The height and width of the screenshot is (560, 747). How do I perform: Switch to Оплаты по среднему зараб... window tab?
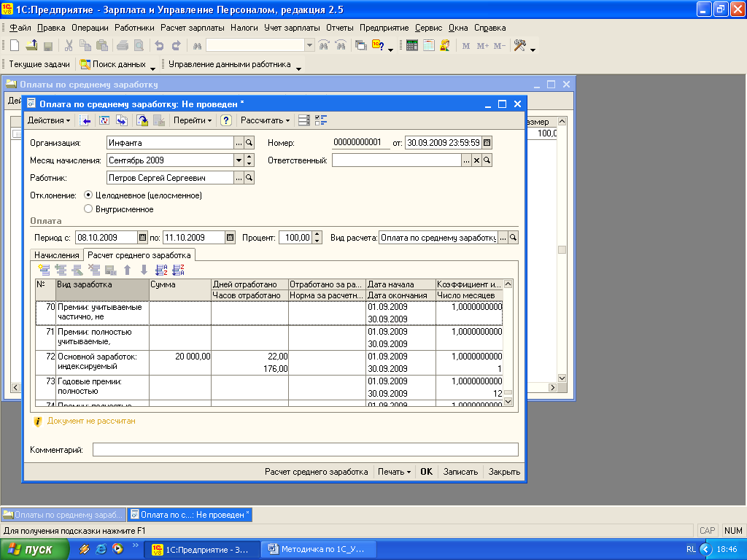coord(63,515)
